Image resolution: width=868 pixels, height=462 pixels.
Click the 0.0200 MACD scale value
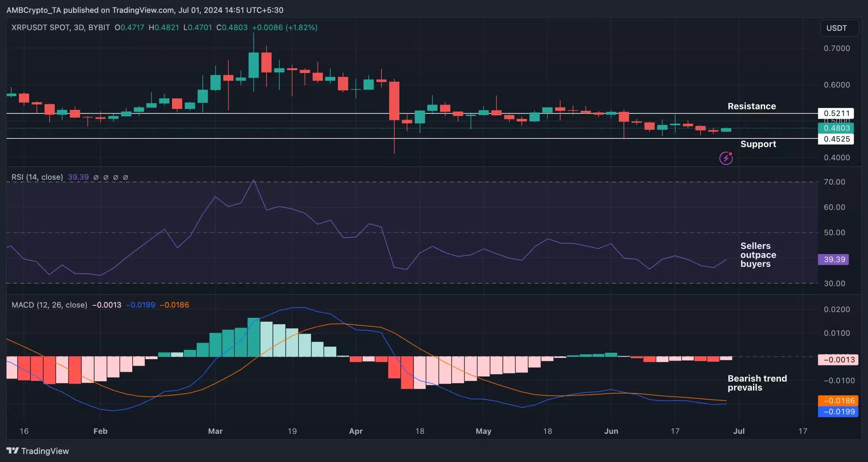pos(837,309)
